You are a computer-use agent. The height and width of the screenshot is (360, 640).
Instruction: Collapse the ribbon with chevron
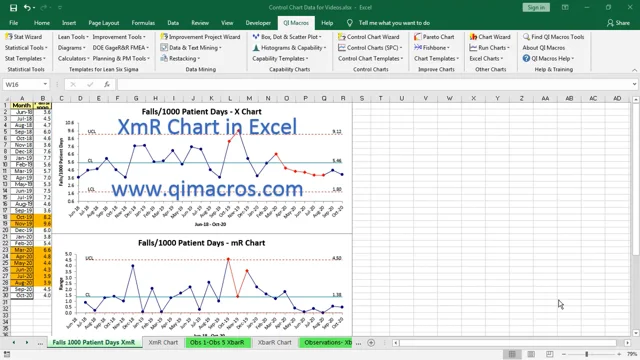click(x=634, y=70)
